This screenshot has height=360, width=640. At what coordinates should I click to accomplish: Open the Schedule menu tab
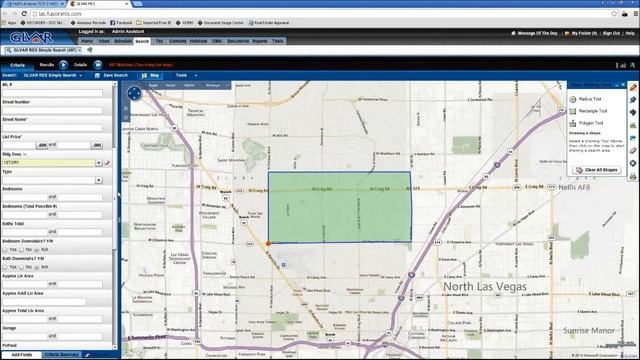[123, 41]
